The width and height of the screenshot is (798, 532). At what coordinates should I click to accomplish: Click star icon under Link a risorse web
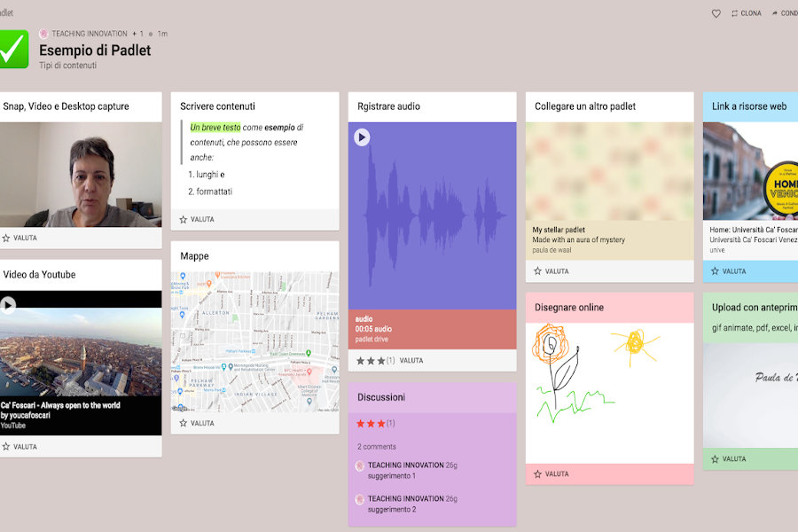[x=715, y=271]
